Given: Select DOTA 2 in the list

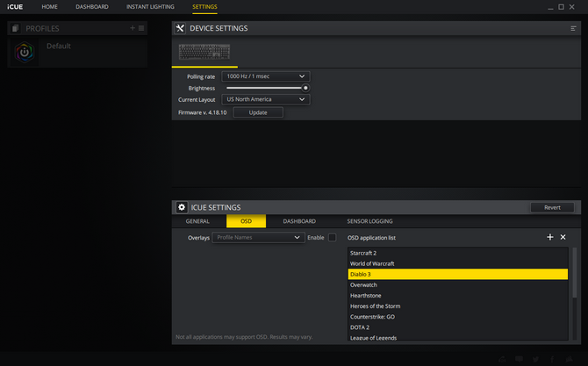Looking at the screenshot, I should (x=457, y=327).
